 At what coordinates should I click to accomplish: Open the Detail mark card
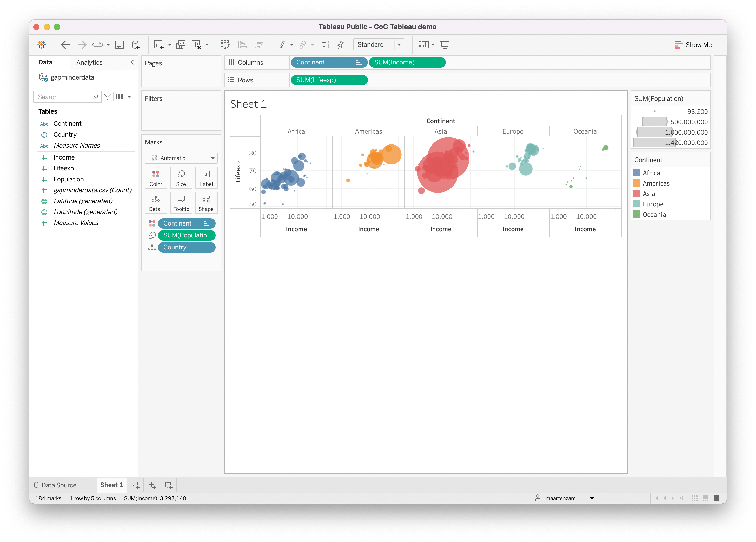click(x=156, y=203)
